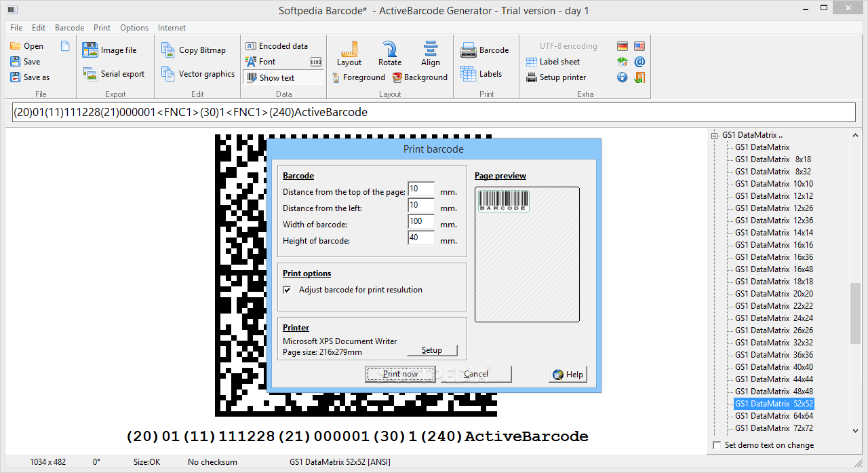Pick the Foreground color
The image size is (868, 473).
359,77
